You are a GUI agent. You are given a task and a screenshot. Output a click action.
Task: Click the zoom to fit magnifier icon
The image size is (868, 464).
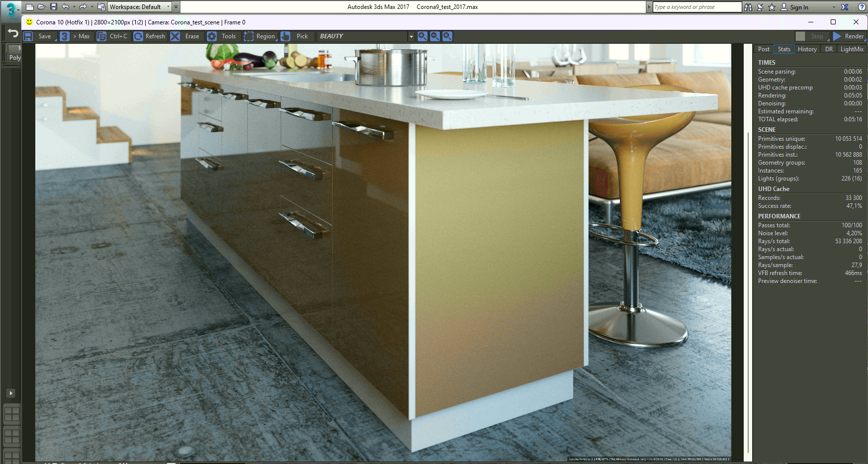click(x=447, y=36)
